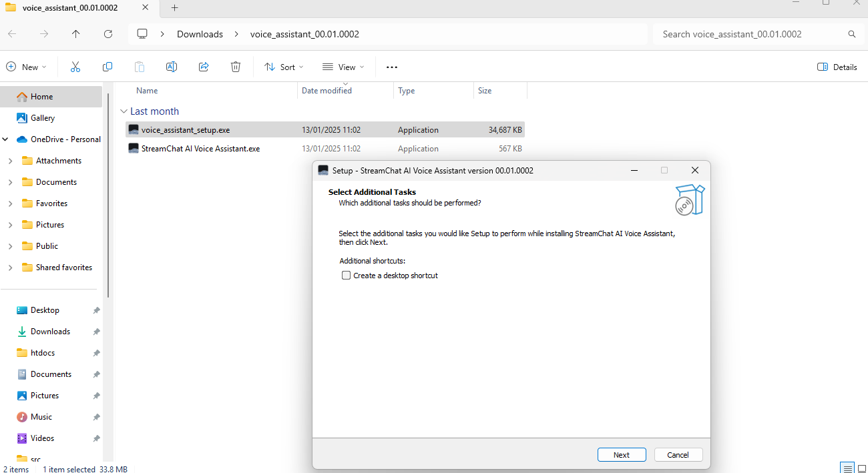Click the Cut scissors icon

coord(75,67)
